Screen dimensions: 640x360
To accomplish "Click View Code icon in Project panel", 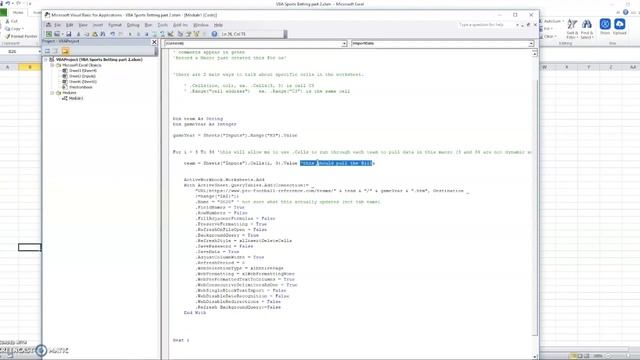I will pos(47,51).
